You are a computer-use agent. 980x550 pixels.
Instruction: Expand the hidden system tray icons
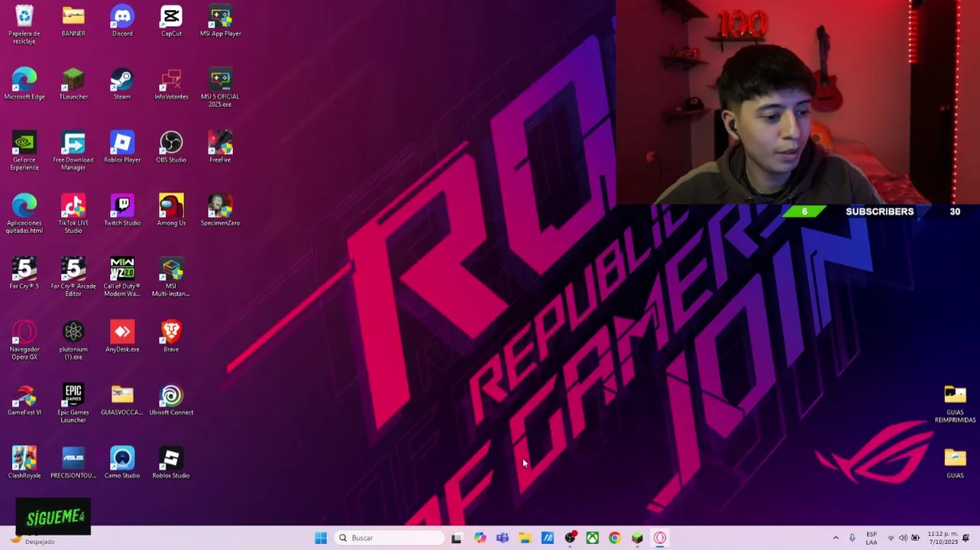836,538
